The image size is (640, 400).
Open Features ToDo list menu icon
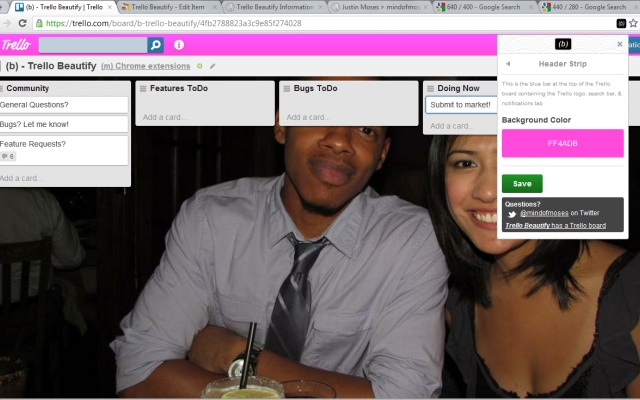(143, 89)
